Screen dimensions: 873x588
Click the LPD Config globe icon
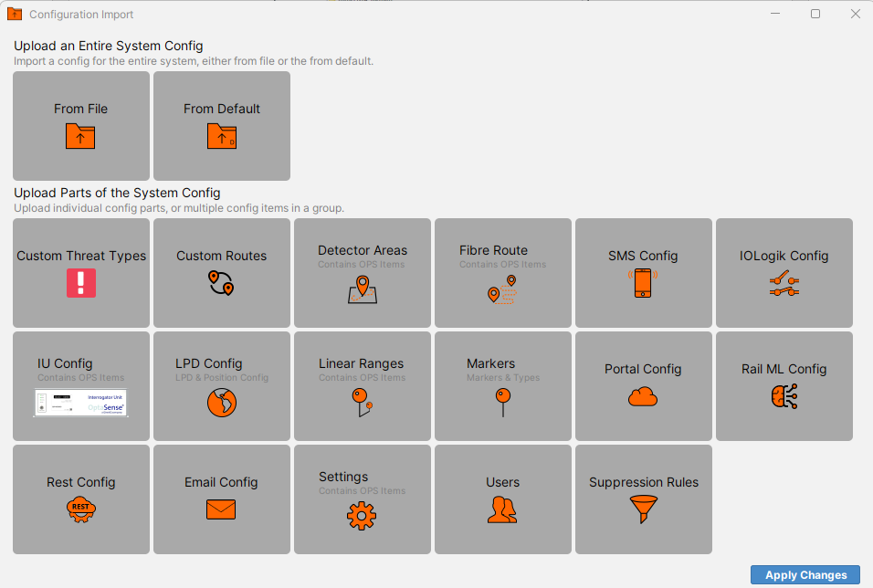[221, 402]
